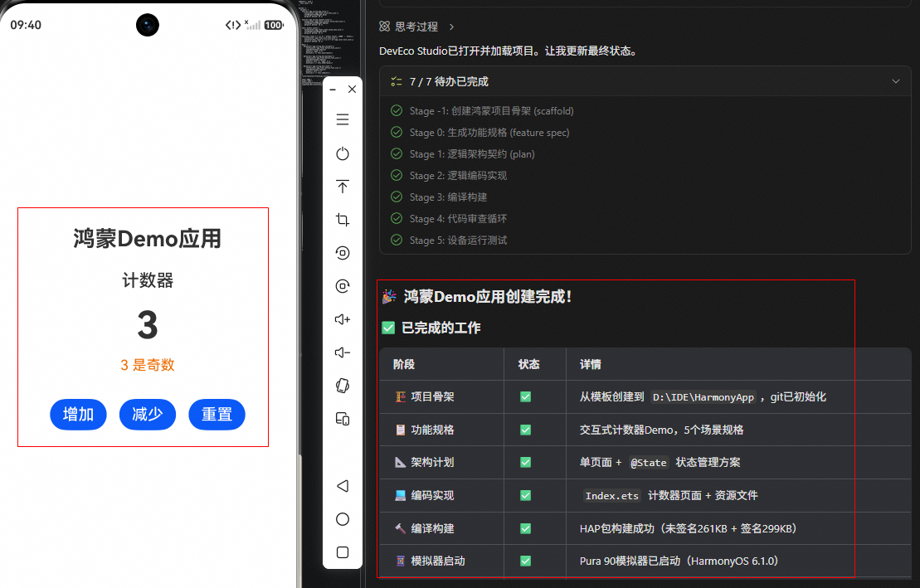Tap the <!> developer icon in phone status bar
This screenshot has width=920, height=588.
click(233, 25)
